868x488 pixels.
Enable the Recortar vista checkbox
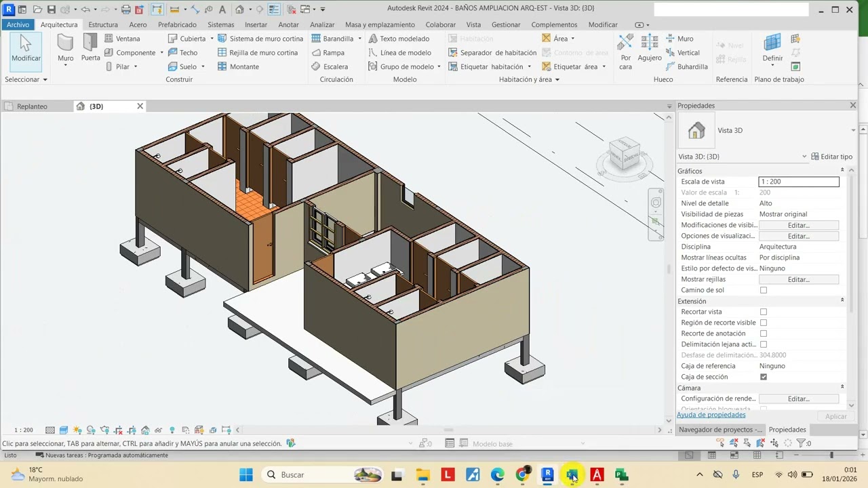click(763, 312)
